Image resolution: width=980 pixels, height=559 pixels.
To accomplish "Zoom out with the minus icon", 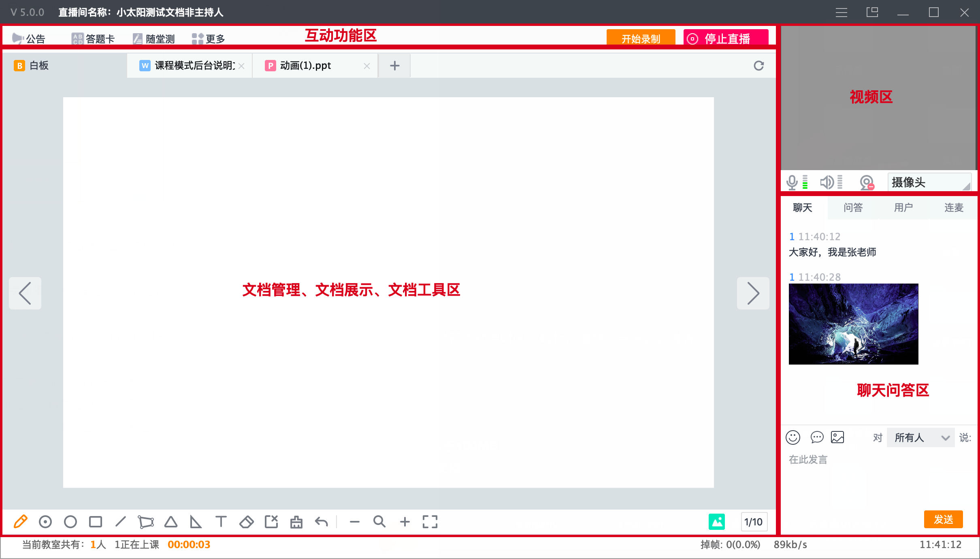I will [x=355, y=522].
